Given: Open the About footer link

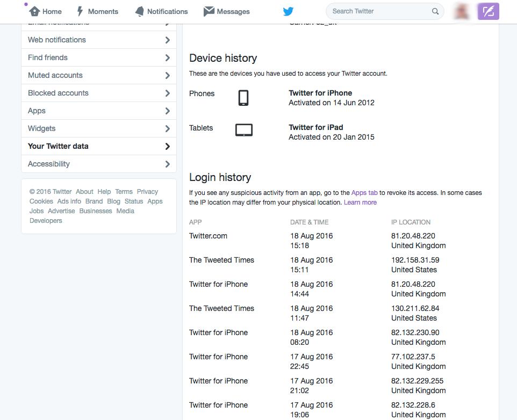Looking at the screenshot, I should pyautogui.click(x=84, y=192).
